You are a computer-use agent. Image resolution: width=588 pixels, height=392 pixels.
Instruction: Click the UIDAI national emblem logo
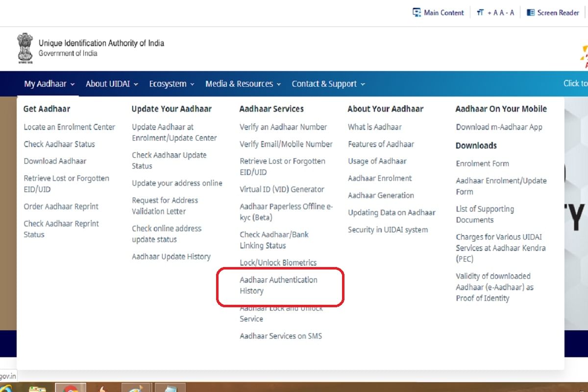pos(24,48)
